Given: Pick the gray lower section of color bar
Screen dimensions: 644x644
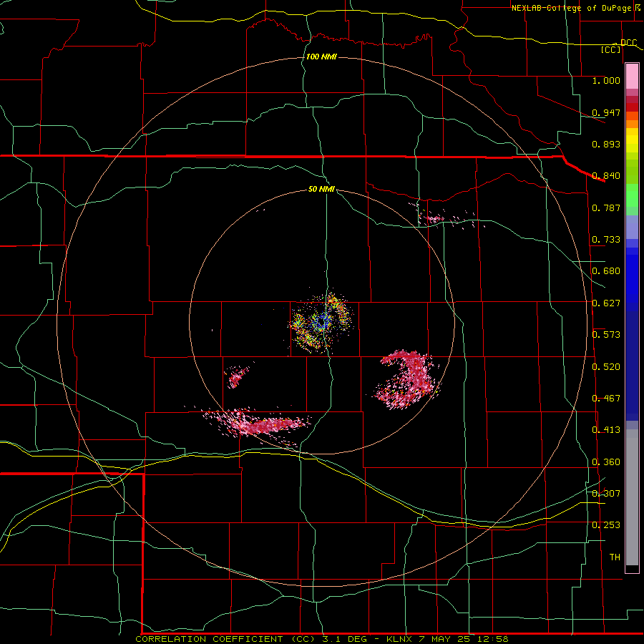Looking at the screenshot, I should (x=632, y=497).
